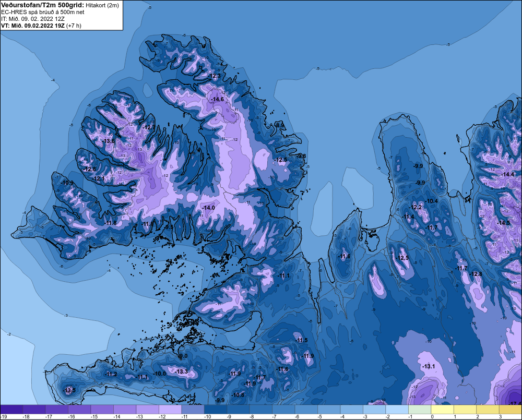Click the -10.8 temperature label
Viewport: 522px width, 420px height.
238,395
